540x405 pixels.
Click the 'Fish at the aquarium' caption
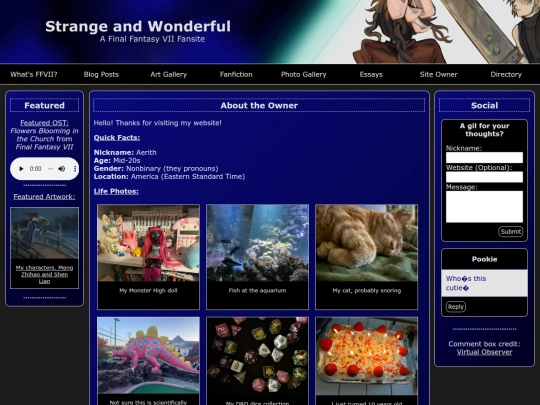pyautogui.click(x=258, y=291)
